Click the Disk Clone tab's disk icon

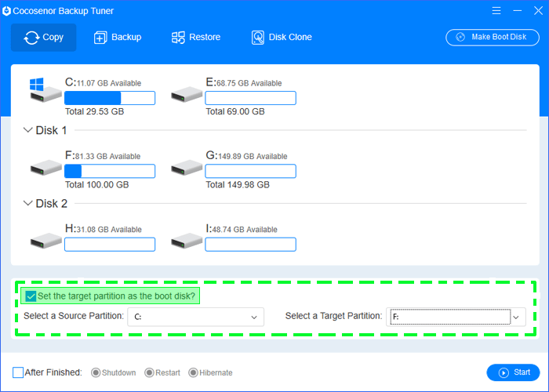258,38
